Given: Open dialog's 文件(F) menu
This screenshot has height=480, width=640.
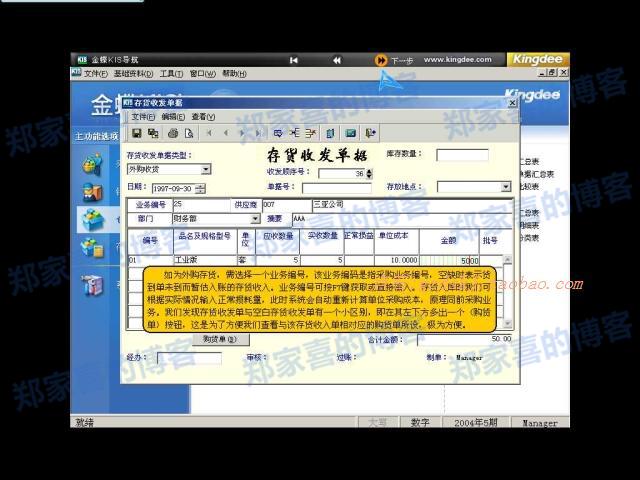Looking at the screenshot, I should pyautogui.click(x=143, y=117).
